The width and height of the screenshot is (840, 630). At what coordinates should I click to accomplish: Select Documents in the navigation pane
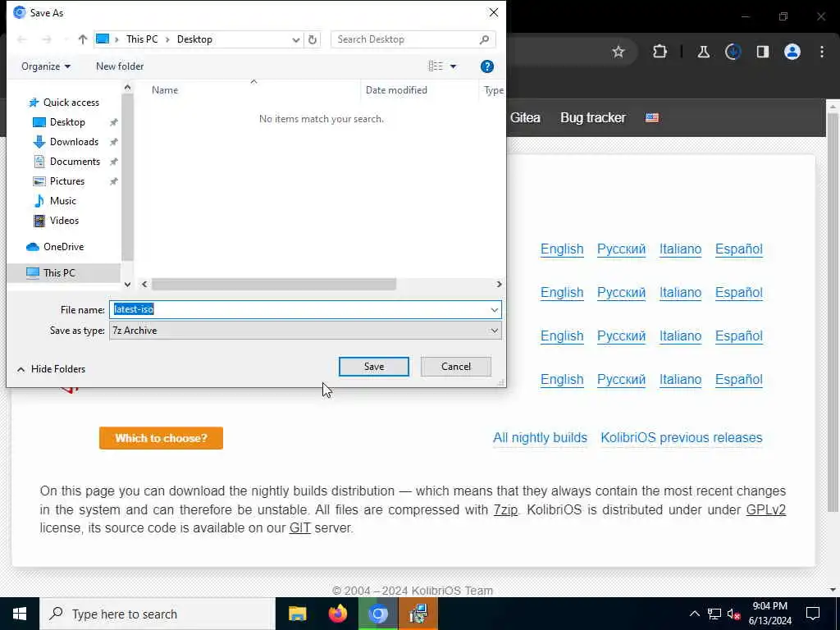click(x=75, y=162)
